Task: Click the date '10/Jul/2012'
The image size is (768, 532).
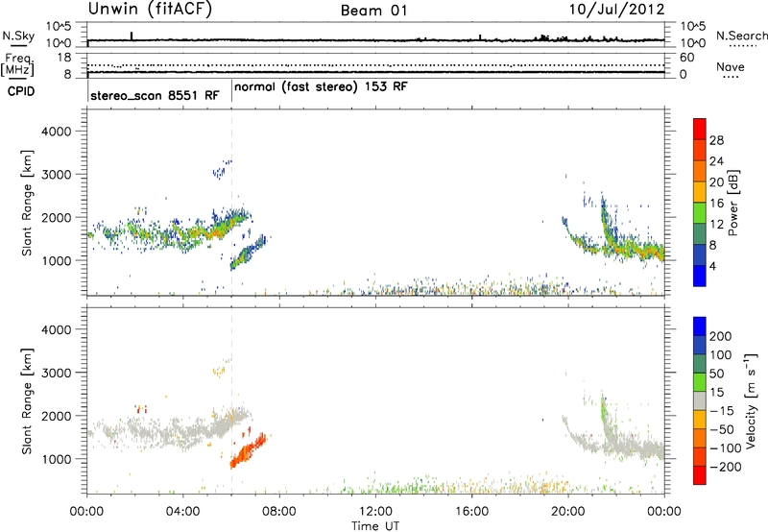Action: [x=616, y=10]
